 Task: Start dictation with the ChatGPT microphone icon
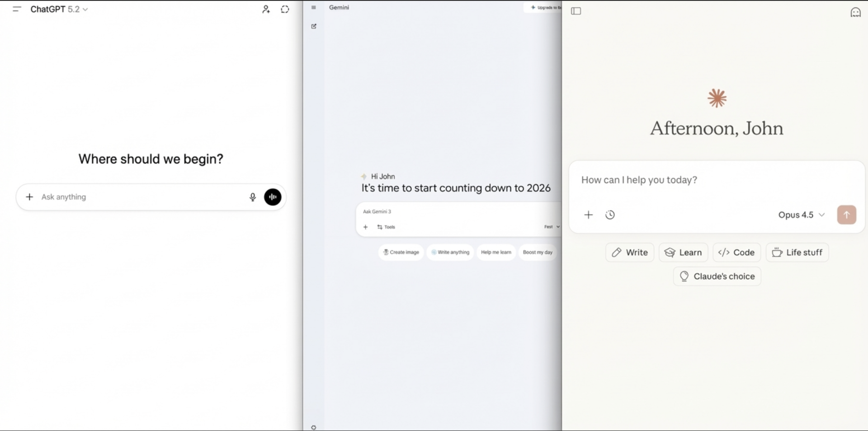[253, 197]
